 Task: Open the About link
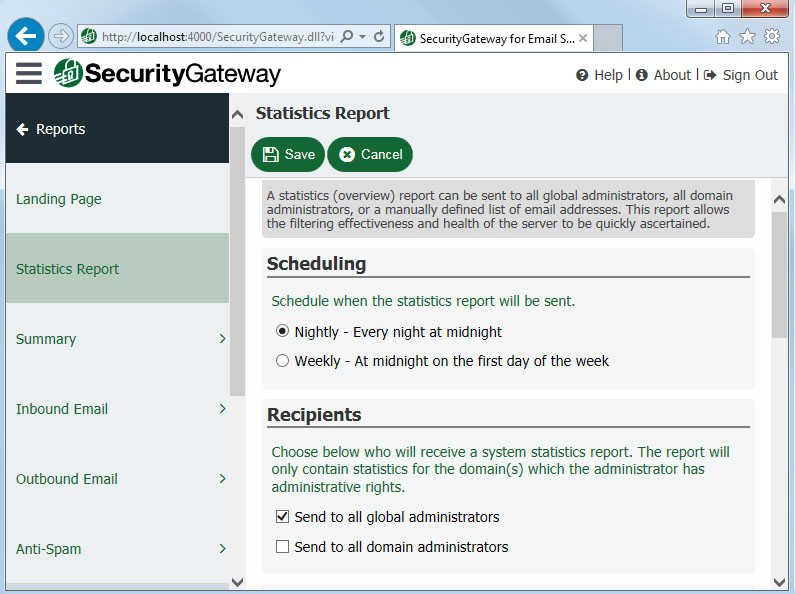(672, 75)
